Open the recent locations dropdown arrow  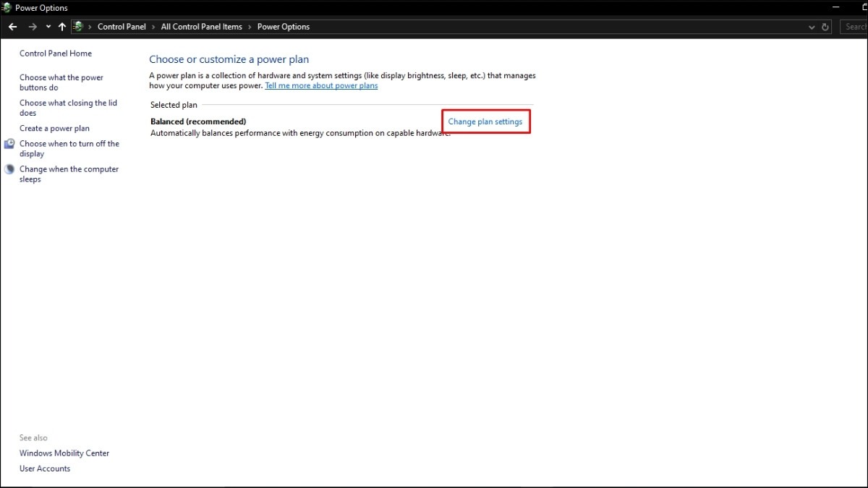(x=48, y=27)
